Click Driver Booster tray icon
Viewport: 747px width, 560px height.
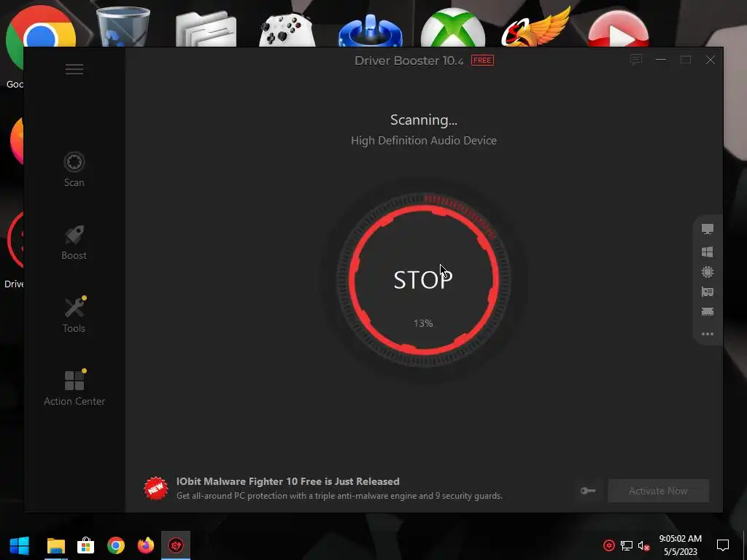609,545
